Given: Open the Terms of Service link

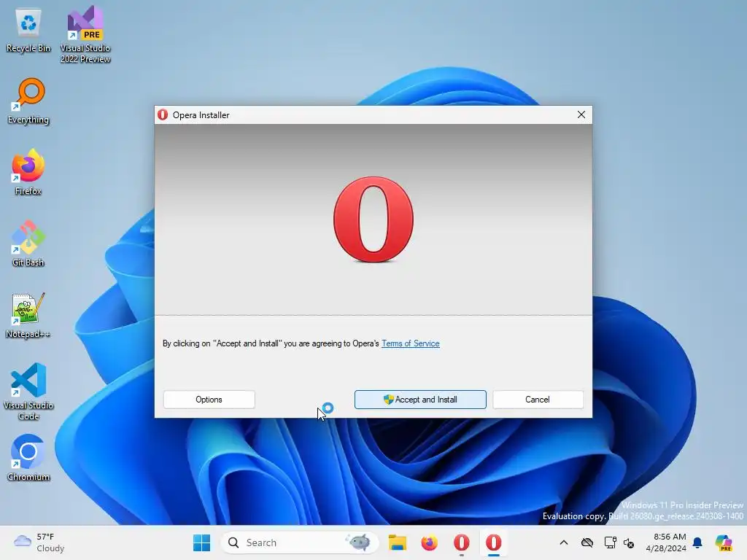Looking at the screenshot, I should pyautogui.click(x=411, y=343).
